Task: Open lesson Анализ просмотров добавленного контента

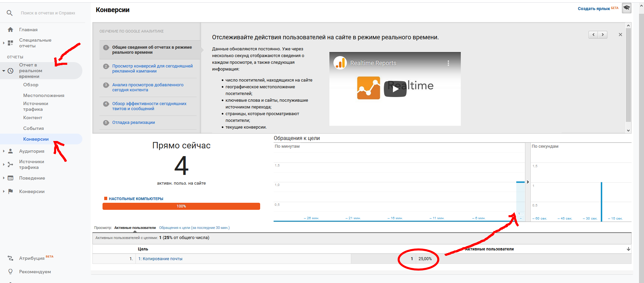Action: point(148,87)
